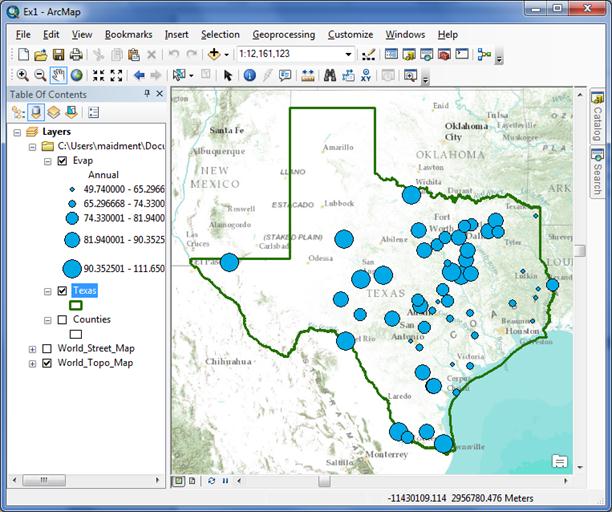Go back to previous extent arrow
Viewport: 612px width, 512px height.
[139, 75]
